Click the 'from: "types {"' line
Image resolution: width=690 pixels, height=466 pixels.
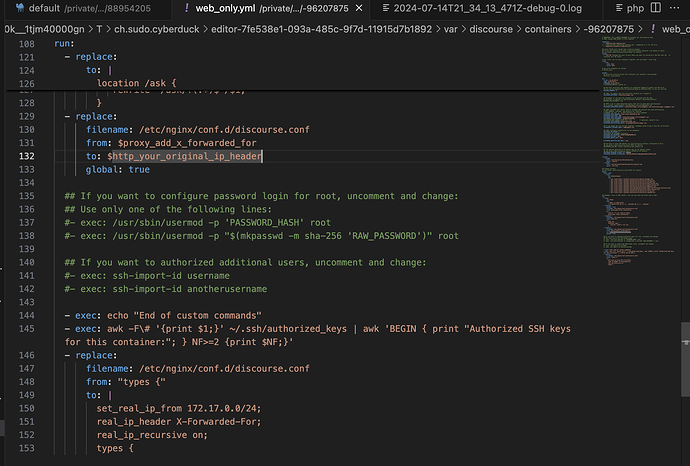pyautogui.click(x=125, y=382)
